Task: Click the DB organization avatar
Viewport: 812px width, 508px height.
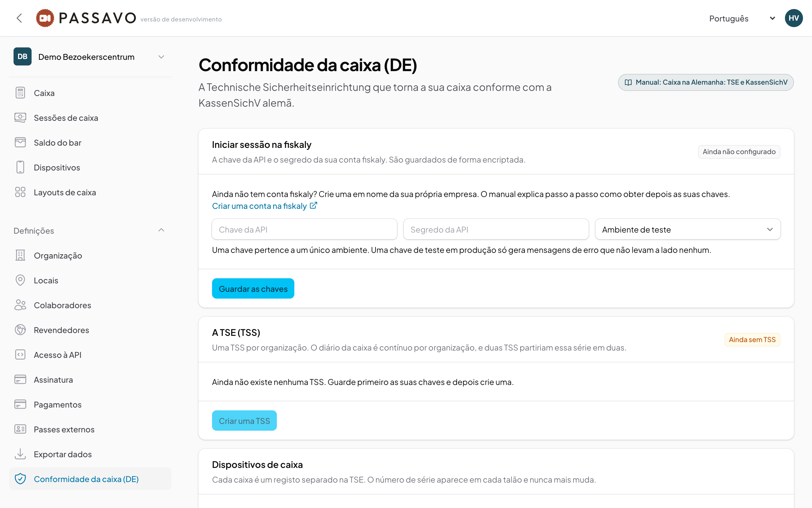Action: pos(23,56)
